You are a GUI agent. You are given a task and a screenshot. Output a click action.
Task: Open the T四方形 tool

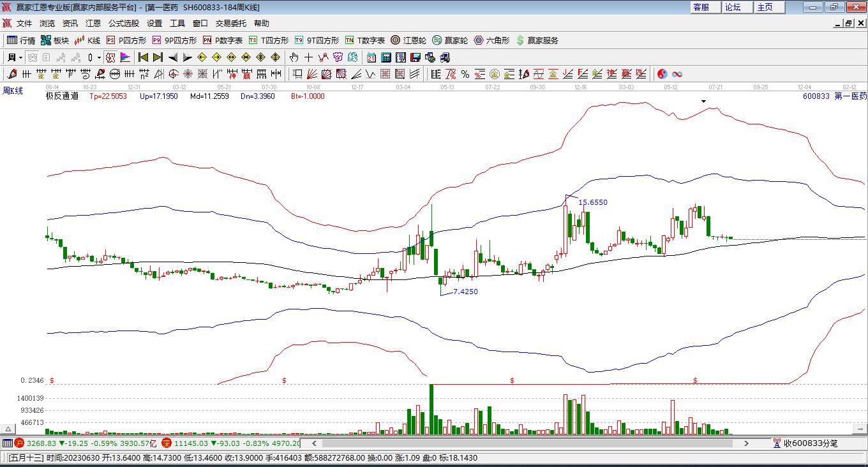269,40
